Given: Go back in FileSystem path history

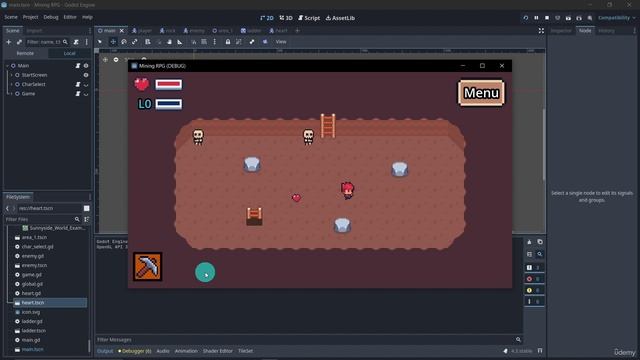Looking at the screenshot, I should click(7, 208).
